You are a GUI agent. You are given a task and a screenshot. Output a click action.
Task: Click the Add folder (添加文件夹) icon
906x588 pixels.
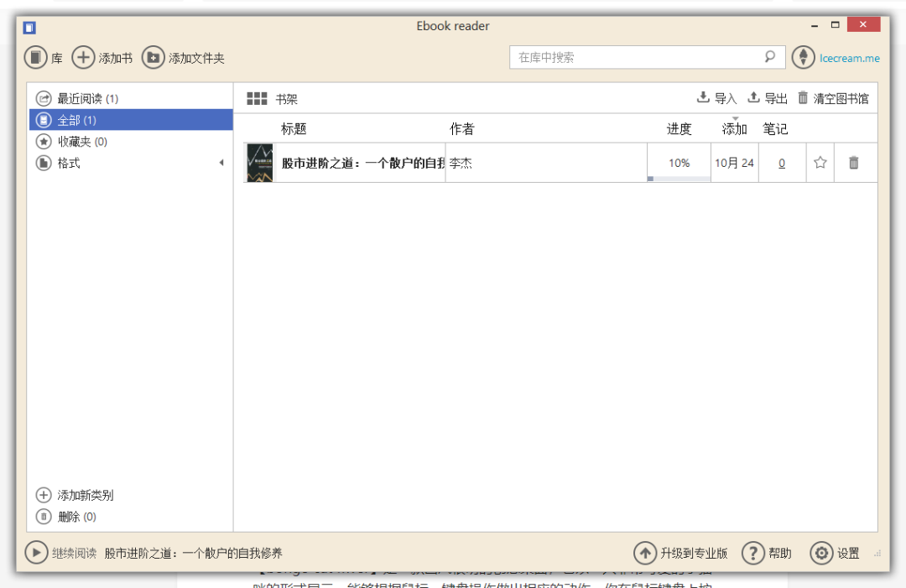click(x=154, y=58)
